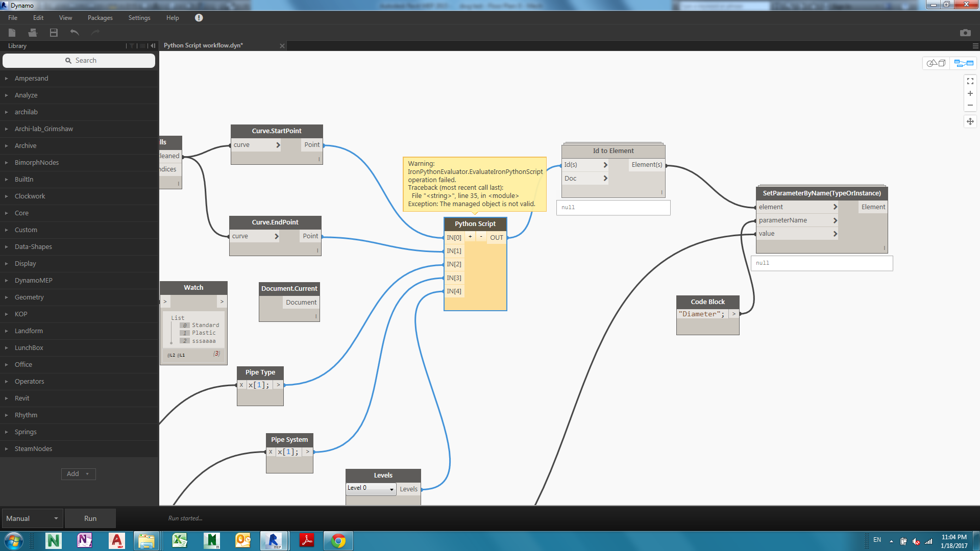
Task: Click the library Search field
Action: (79, 60)
